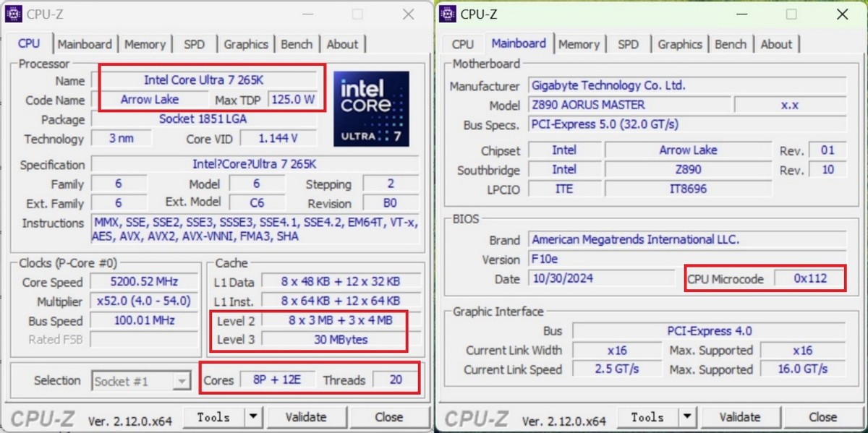Maximize the window showing Processor details

[357, 14]
